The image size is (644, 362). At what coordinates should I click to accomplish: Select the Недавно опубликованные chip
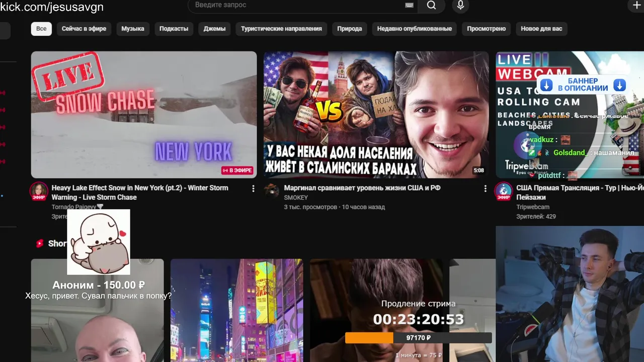(x=415, y=29)
